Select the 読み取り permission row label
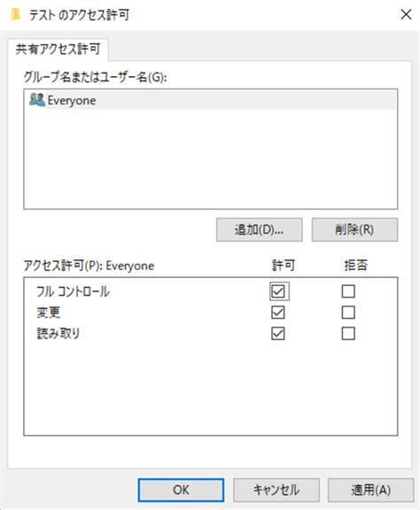The image size is (420, 510). 58,334
